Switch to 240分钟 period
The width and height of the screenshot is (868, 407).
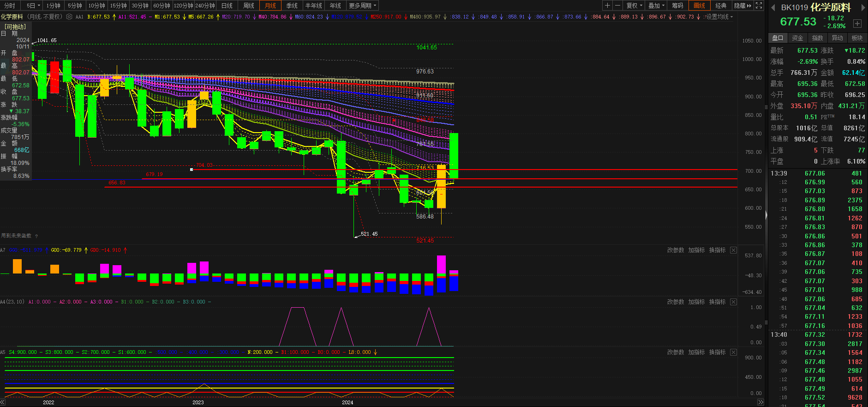tap(205, 6)
